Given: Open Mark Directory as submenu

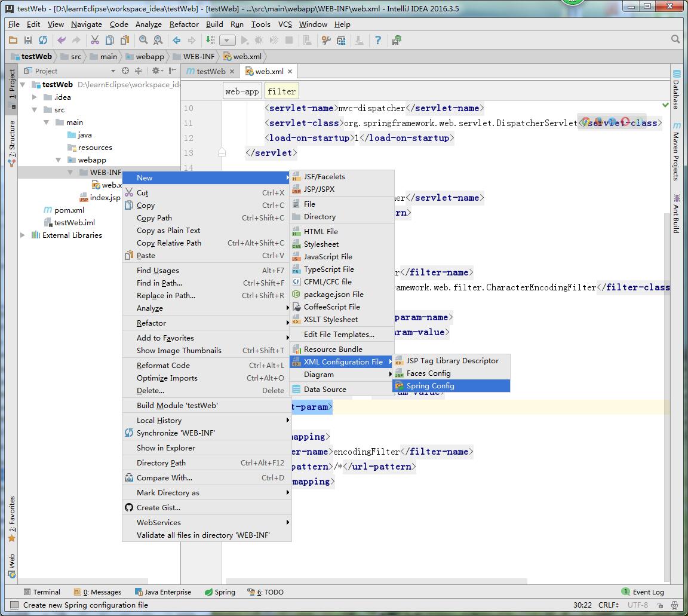Looking at the screenshot, I should coord(206,493).
